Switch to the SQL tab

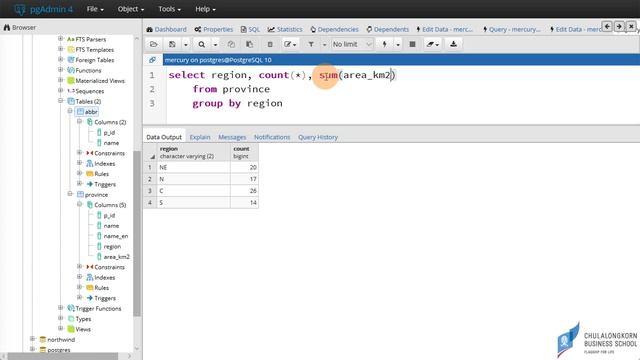pos(250,29)
